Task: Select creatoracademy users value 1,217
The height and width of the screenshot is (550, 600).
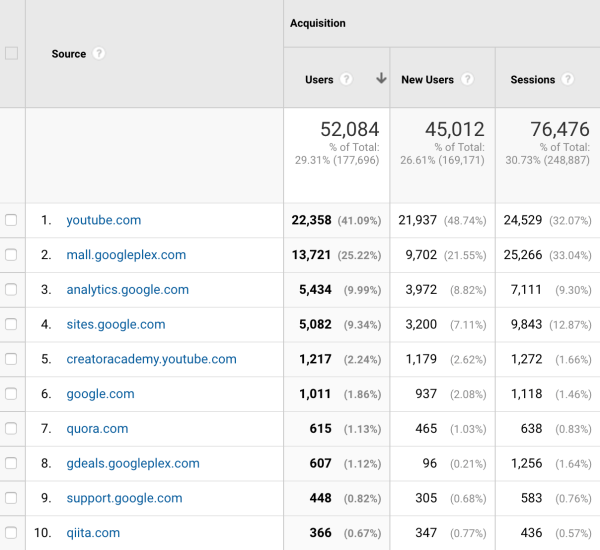Action: point(315,359)
